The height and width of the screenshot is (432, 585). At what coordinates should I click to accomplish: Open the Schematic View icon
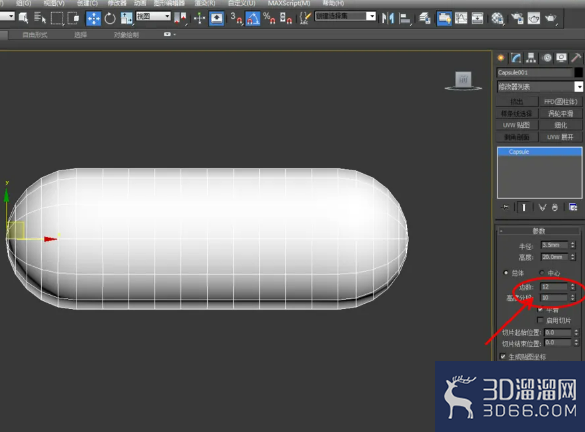pyautogui.click(x=477, y=18)
